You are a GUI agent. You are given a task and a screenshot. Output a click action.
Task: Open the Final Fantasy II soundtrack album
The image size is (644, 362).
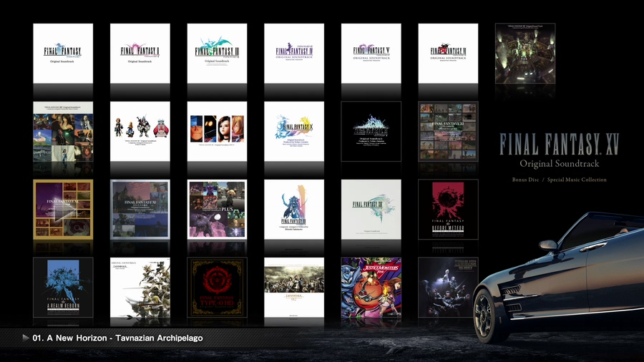point(140,54)
